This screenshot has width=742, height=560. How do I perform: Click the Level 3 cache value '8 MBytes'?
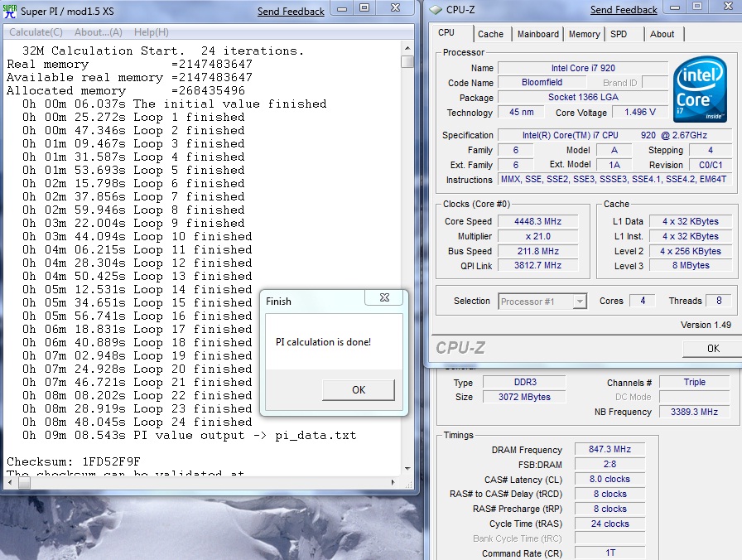click(691, 266)
